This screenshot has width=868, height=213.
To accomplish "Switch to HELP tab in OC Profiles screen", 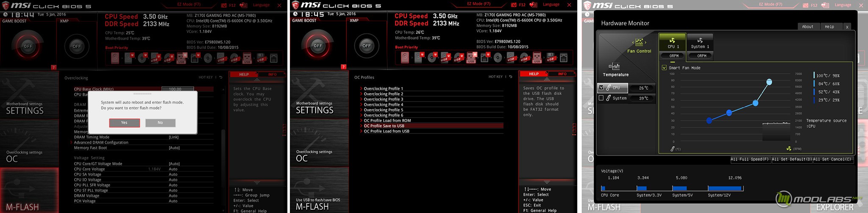I will click(x=534, y=74).
